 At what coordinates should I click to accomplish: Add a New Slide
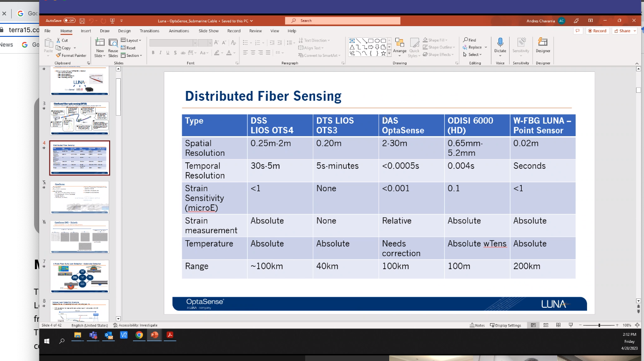[x=100, y=48]
